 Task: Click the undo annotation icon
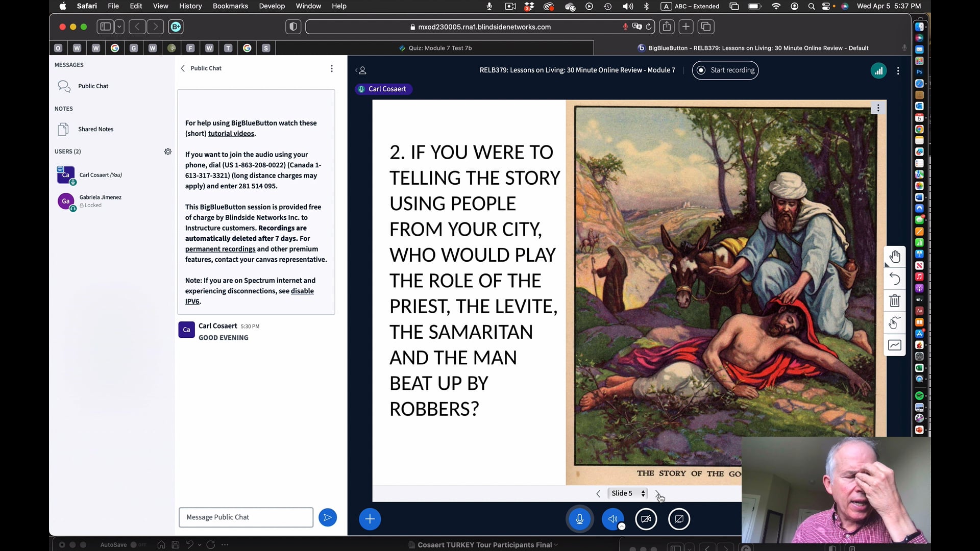tap(894, 279)
